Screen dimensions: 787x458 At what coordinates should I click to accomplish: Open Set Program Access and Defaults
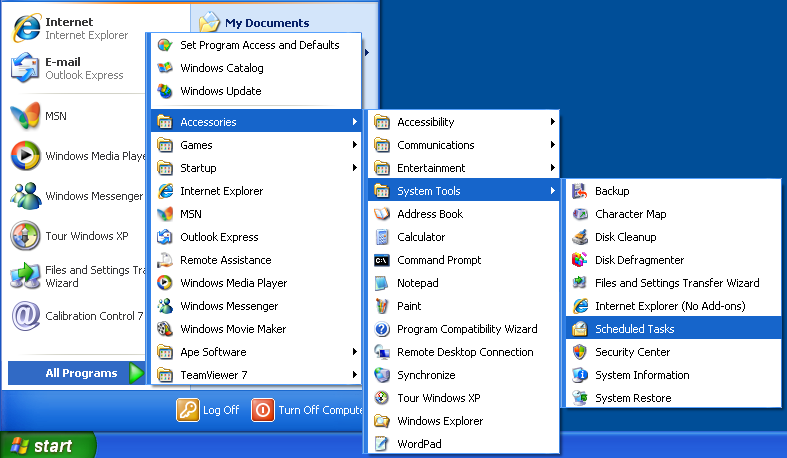[x=256, y=45]
